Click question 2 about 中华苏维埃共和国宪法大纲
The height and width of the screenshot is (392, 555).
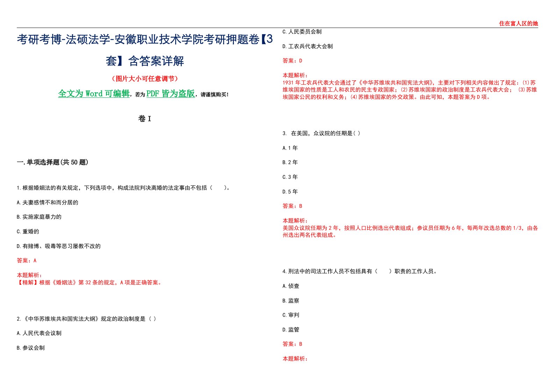pyautogui.click(x=86, y=319)
